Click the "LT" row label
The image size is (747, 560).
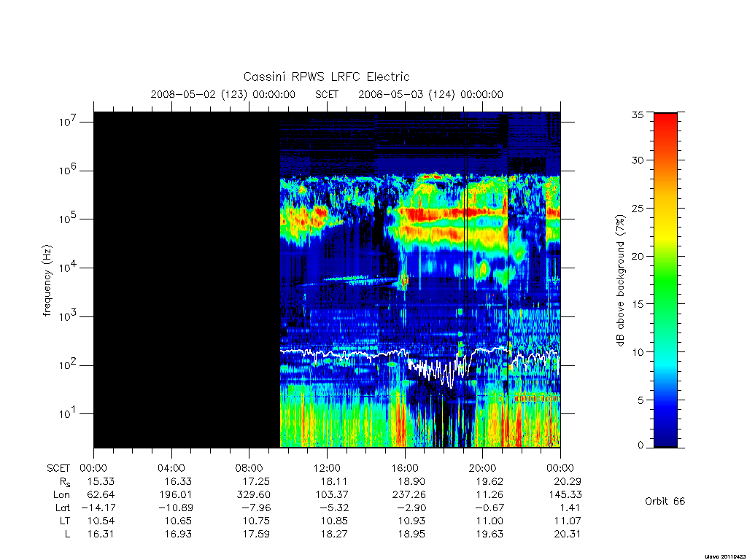[x=65, y=521]
